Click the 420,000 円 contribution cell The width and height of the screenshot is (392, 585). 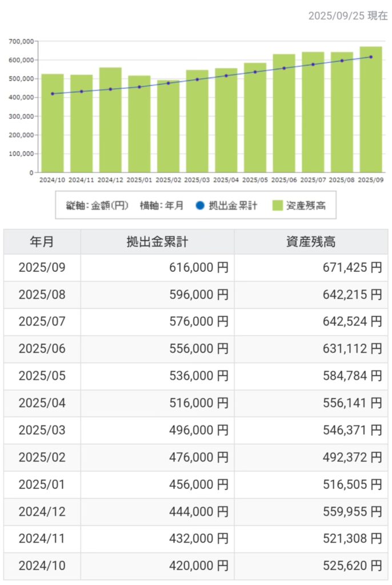pyautogui.click(x=157, y=566)
